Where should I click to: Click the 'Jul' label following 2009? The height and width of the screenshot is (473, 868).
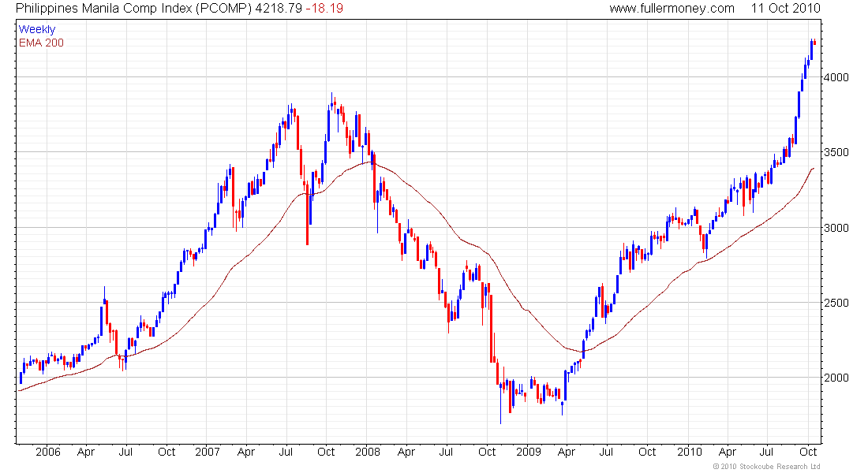[606, 452]
